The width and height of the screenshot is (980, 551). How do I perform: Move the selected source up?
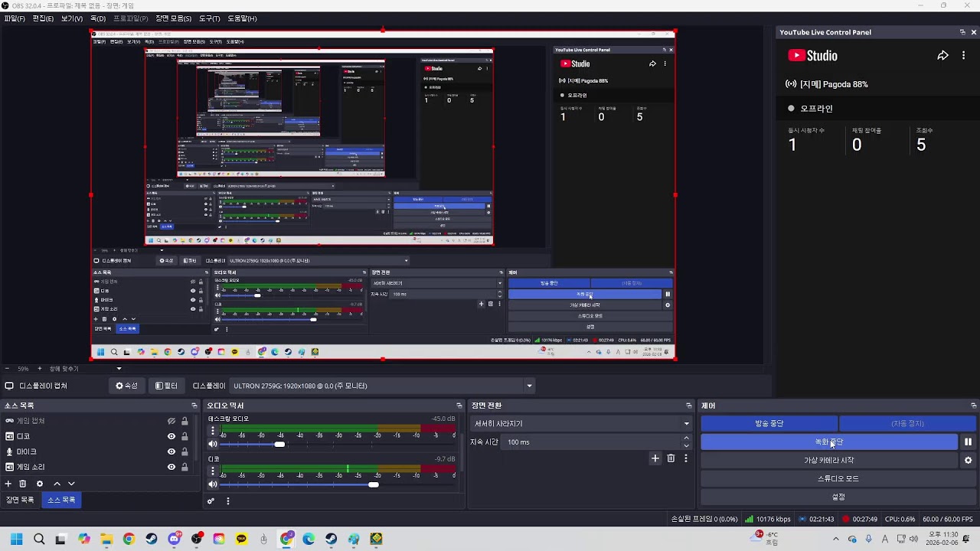(57, 484)
